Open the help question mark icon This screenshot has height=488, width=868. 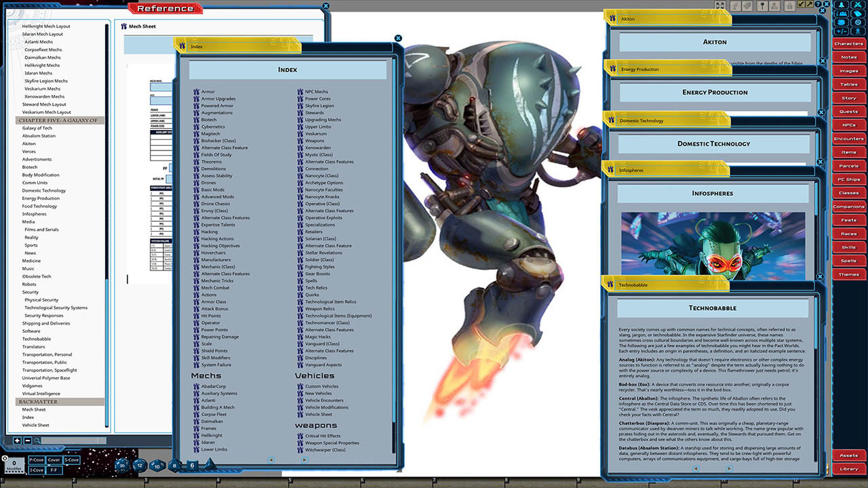click(818, 5)
